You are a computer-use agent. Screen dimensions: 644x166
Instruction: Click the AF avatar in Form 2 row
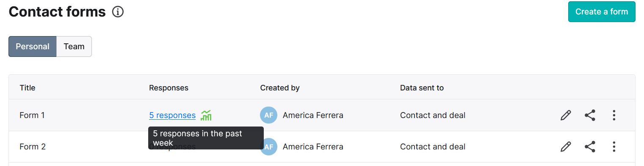point(269,147)
